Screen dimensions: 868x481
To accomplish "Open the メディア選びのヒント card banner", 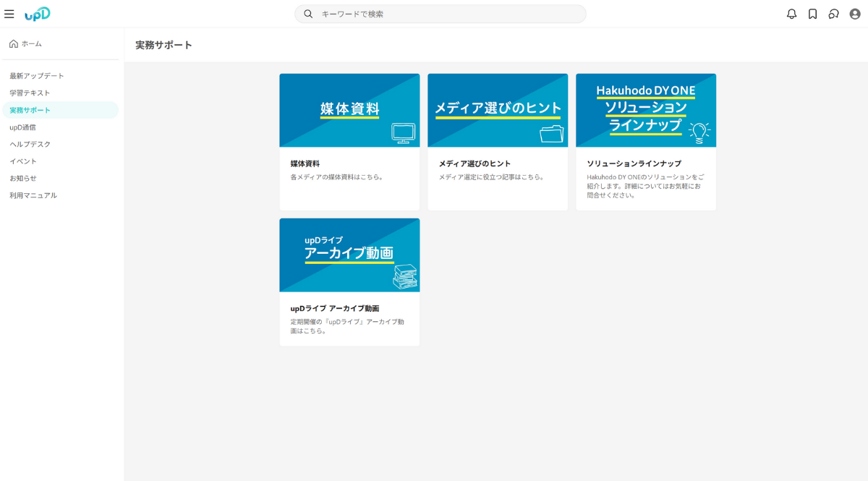I will pyautogui.click(x=498, y=110).
